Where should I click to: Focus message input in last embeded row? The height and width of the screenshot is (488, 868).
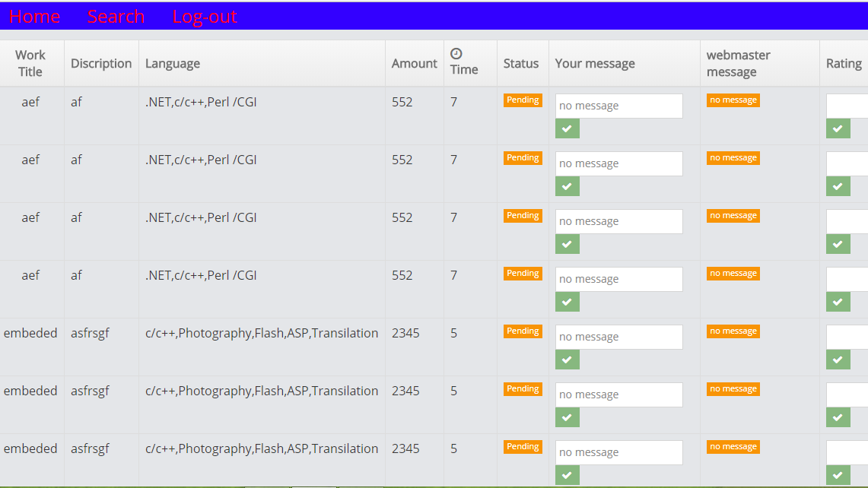tap(618, 453)
